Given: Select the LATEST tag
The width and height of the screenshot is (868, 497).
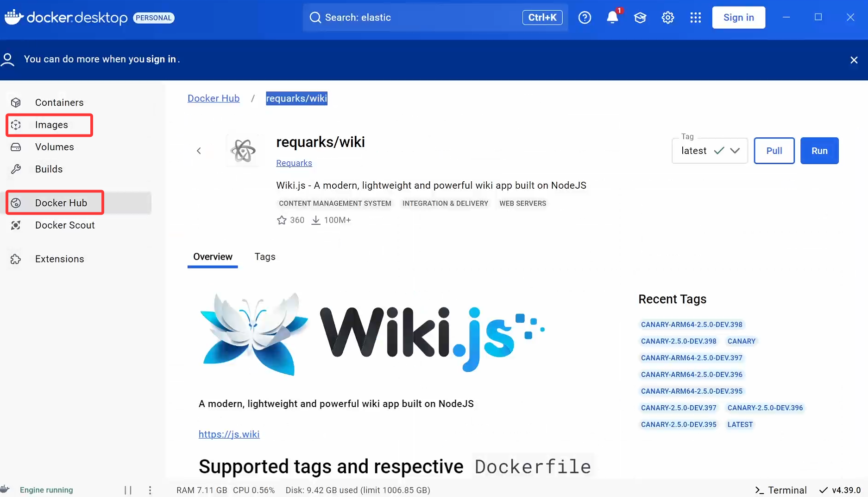Looking at the screenshot, I should pyautogui.click(x=740, y=425).
